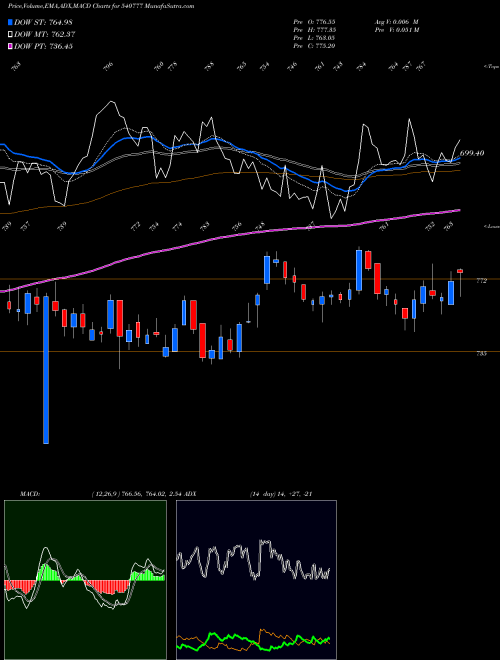Open the MACD histogram panel with green background
This screenshot has width=500, height=660.
coord(85,580)
